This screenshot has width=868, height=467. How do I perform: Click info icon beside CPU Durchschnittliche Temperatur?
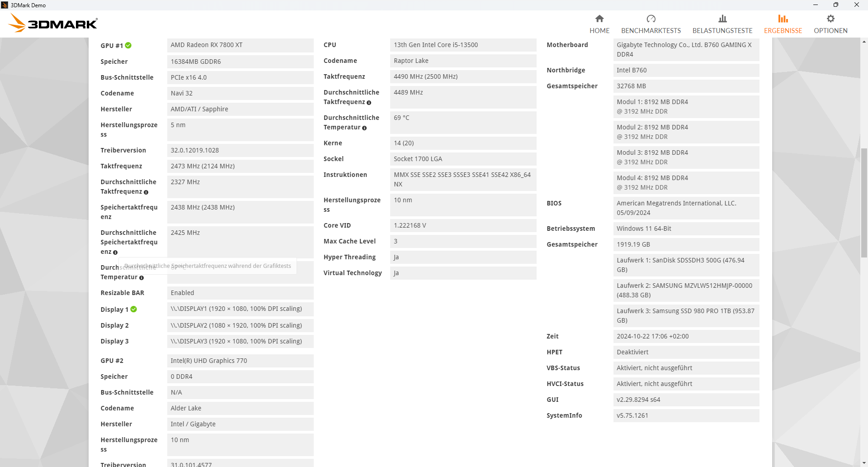[364, 128]
